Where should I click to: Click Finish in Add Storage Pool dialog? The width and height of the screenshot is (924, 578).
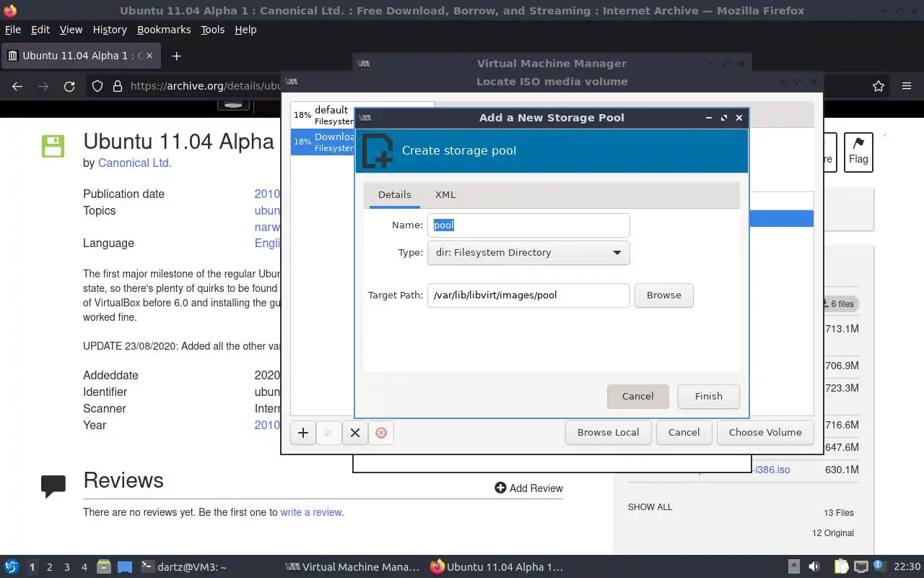tap(709, 396)
